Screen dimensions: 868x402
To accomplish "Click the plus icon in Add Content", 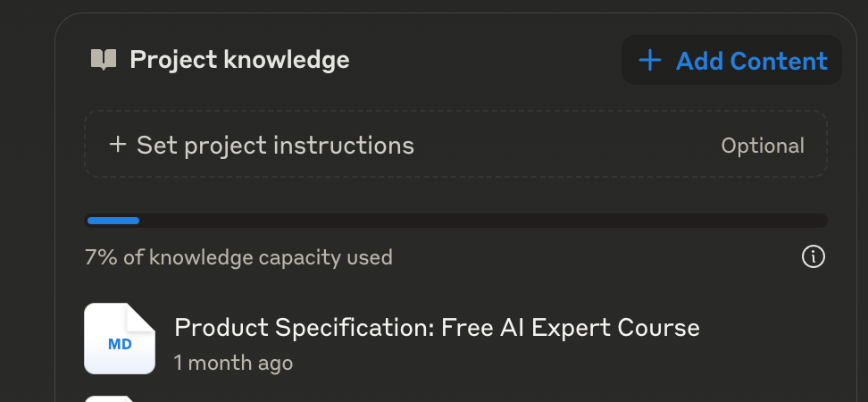I will (650, 61).
